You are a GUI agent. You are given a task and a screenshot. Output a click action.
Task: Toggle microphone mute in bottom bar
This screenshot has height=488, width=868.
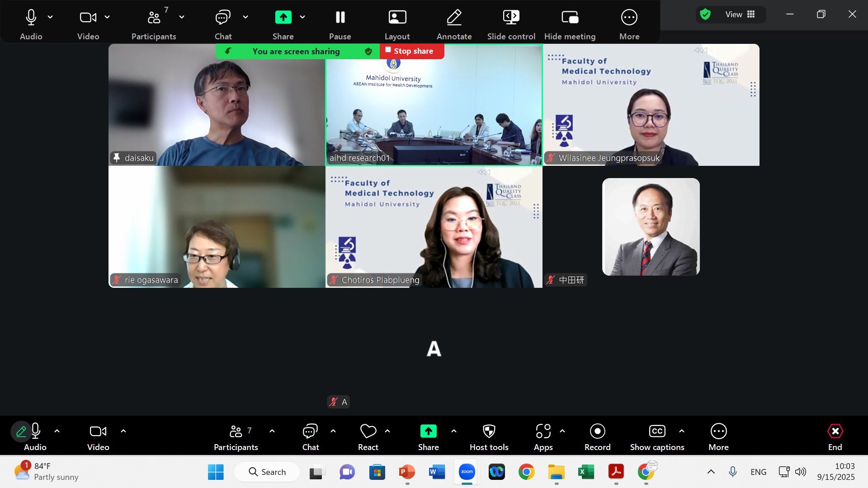click(x=36, y=432)
